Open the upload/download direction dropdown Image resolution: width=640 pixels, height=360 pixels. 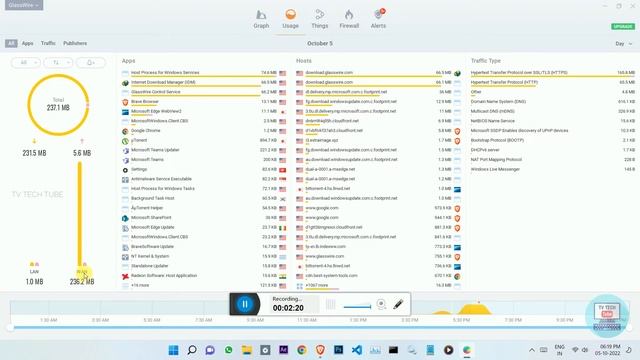(x=58, y=62)
